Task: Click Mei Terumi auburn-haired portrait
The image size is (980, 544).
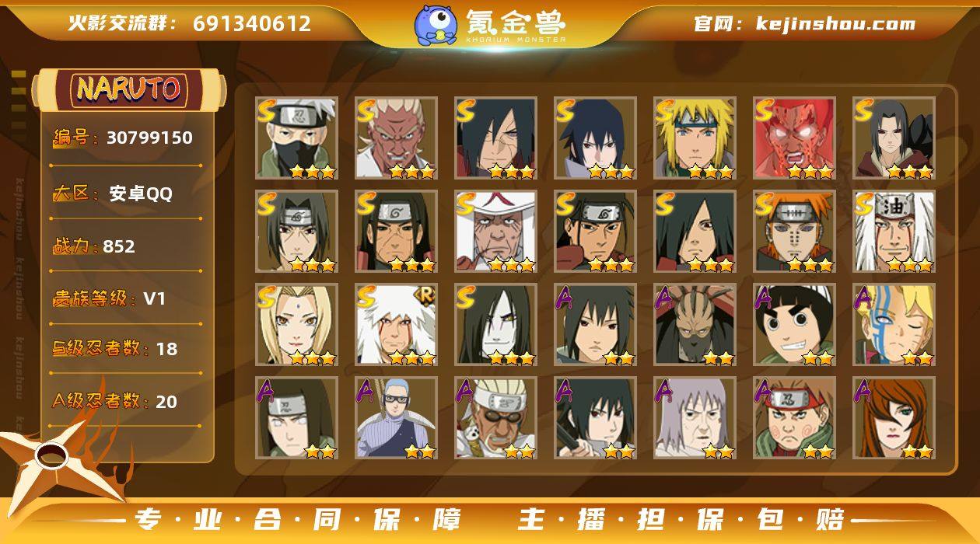Action: point(894,417)
